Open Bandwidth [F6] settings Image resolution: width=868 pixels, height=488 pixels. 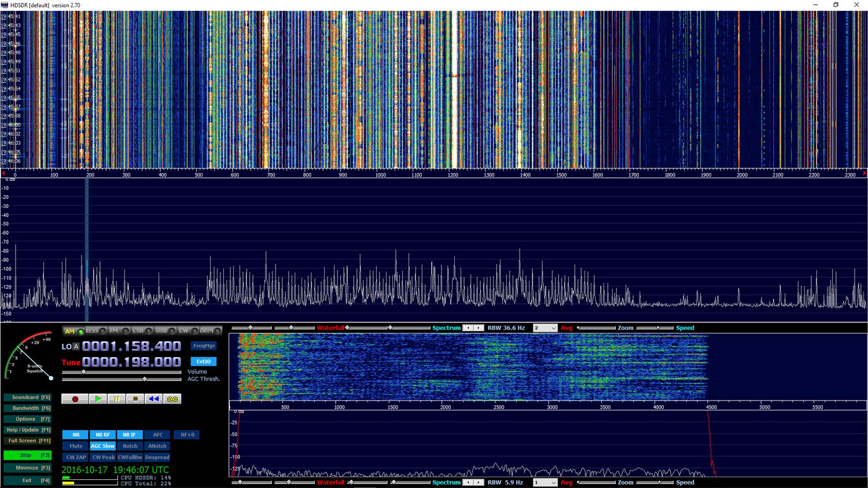[x=27, y=408]
